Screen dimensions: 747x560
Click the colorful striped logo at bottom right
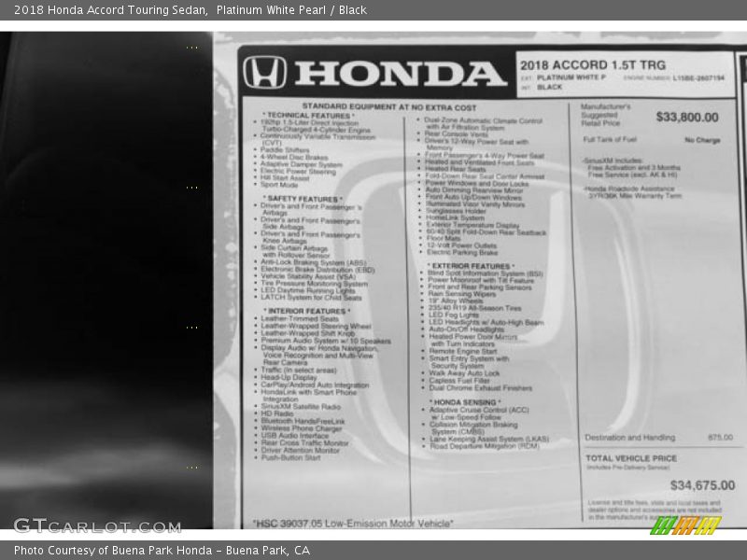[x=685, y=525]
